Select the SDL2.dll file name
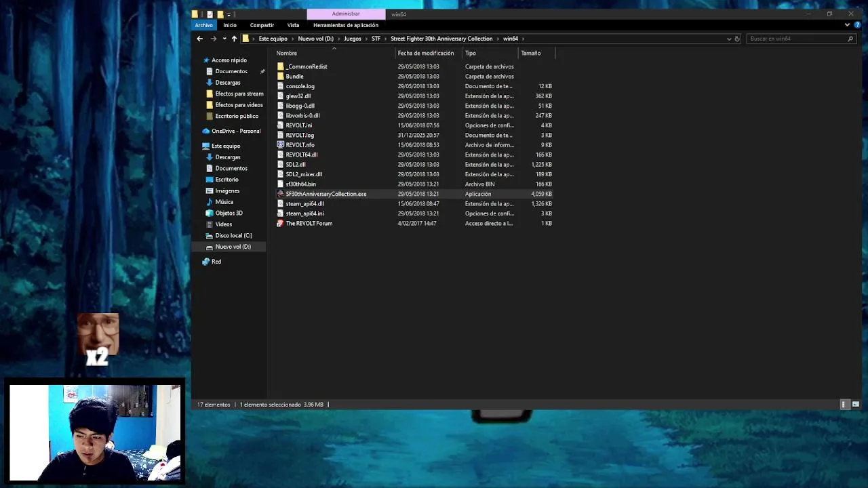Image resolution: width=868 pixels, height=488 pixels. [x=296, y=164]
